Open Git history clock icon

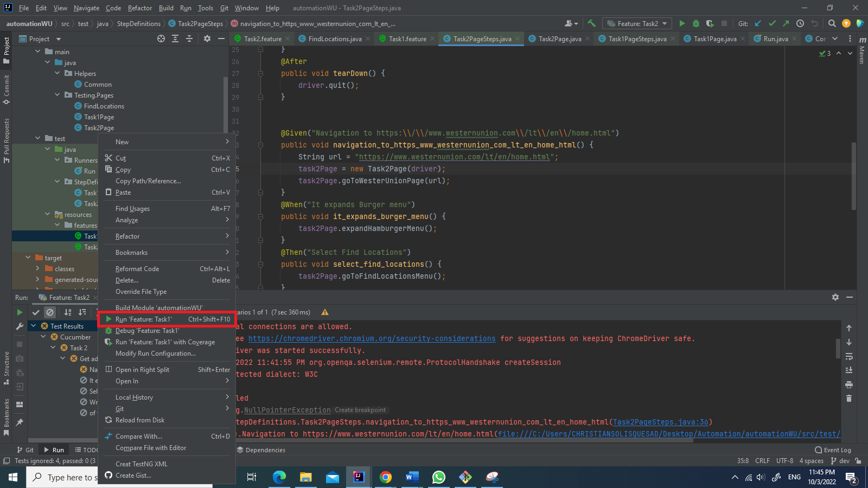coord(800,23)
